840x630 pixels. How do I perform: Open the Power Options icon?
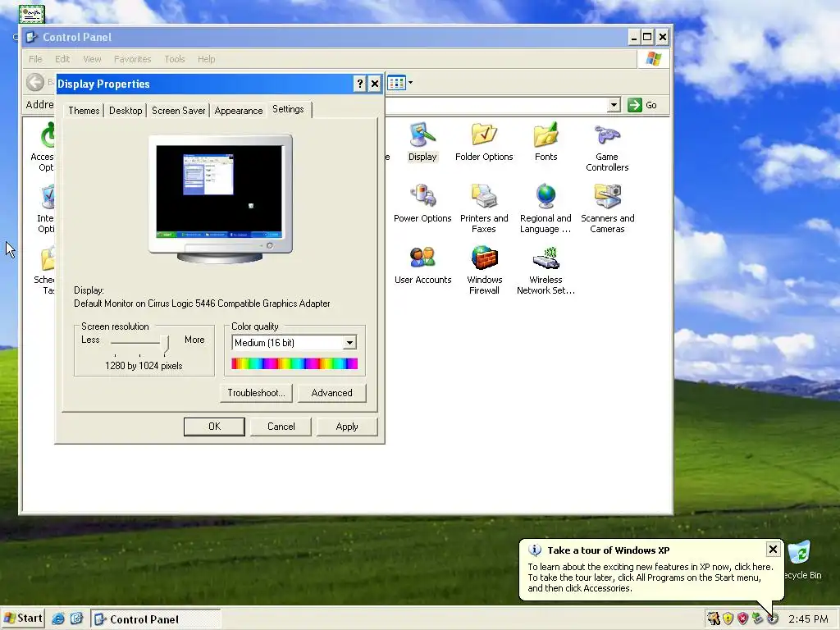click(422, 203)
